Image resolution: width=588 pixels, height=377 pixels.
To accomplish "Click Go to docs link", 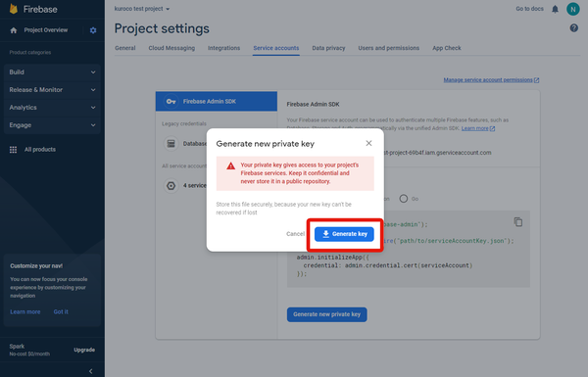I will [x=529, y=9].
